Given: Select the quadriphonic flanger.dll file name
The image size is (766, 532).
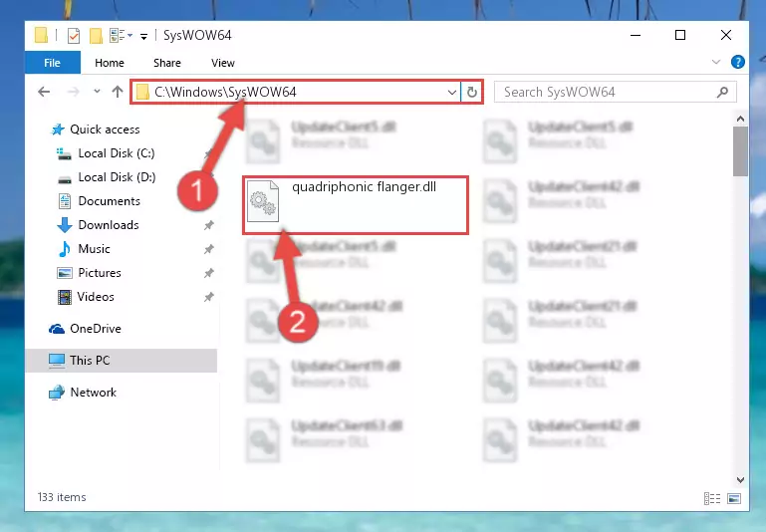Looking at the screenshot, I should point(364,186).
